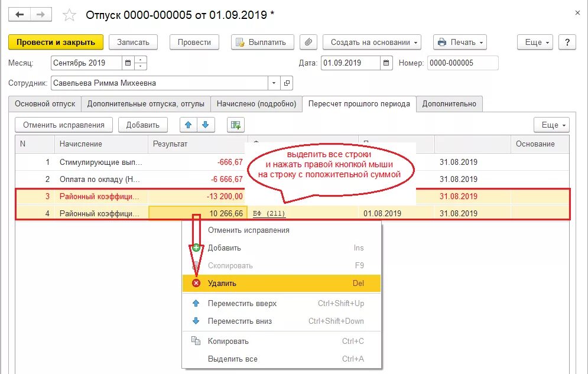Open help with the question mark button

click(567, 42)
